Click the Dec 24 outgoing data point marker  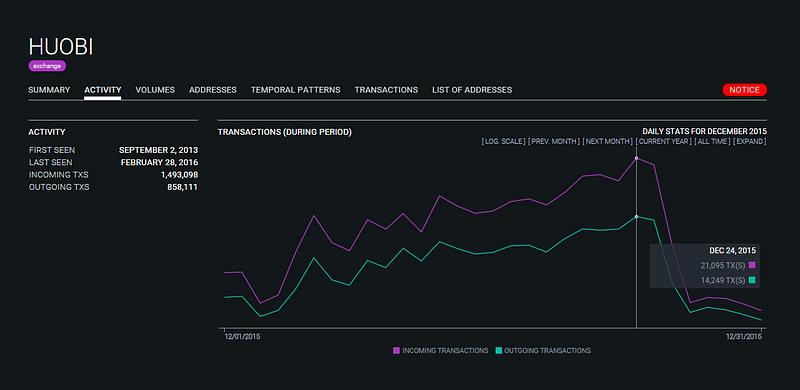point(636,217)
